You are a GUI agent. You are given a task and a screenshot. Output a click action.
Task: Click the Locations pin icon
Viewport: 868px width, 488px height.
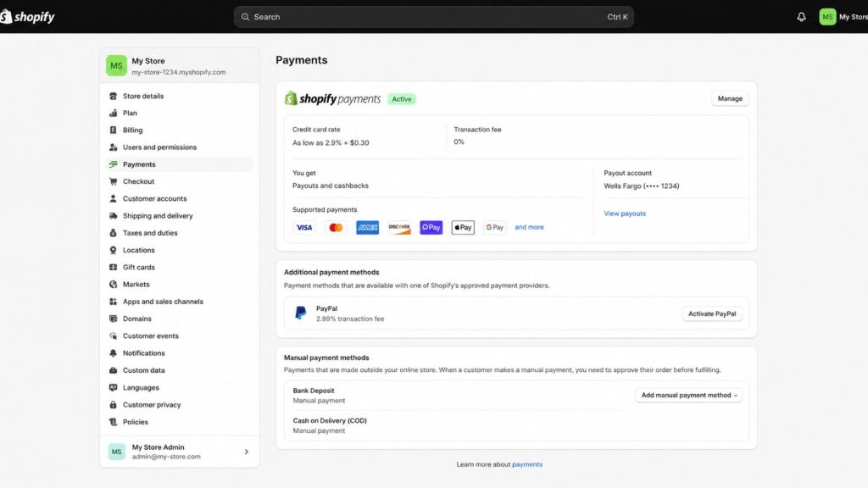113,250
